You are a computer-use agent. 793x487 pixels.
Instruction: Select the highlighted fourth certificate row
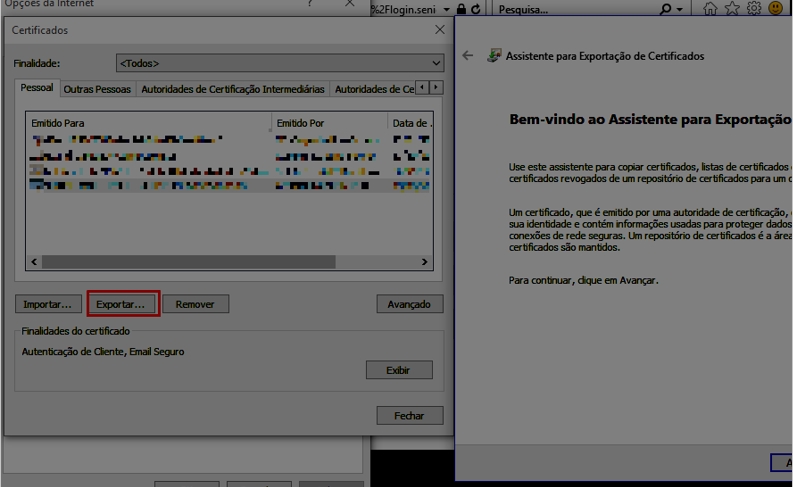coord(229,186)
